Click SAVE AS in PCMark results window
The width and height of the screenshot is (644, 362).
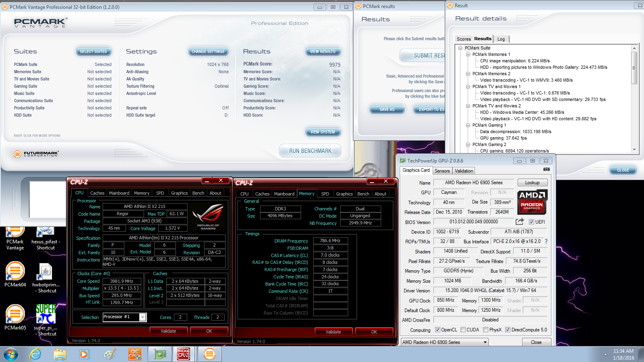click(387, 109)
